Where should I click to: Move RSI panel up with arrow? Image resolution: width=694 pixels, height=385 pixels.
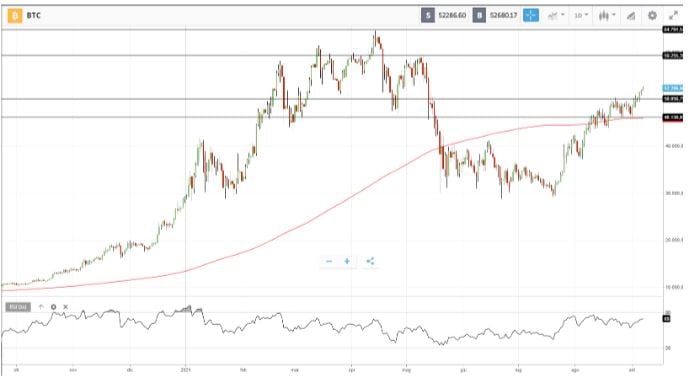pyautogui.click(x=41, y=307)
